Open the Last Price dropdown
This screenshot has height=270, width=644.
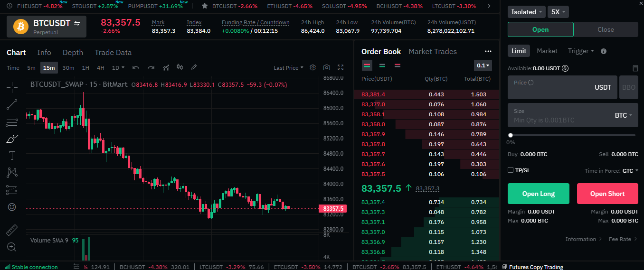pyautogui.click(x=288, y=68)
